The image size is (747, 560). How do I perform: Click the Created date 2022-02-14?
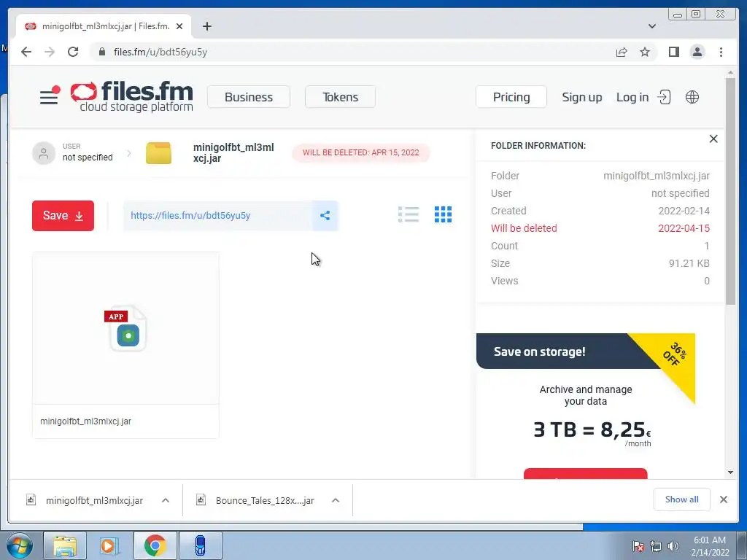click(684, 211)
